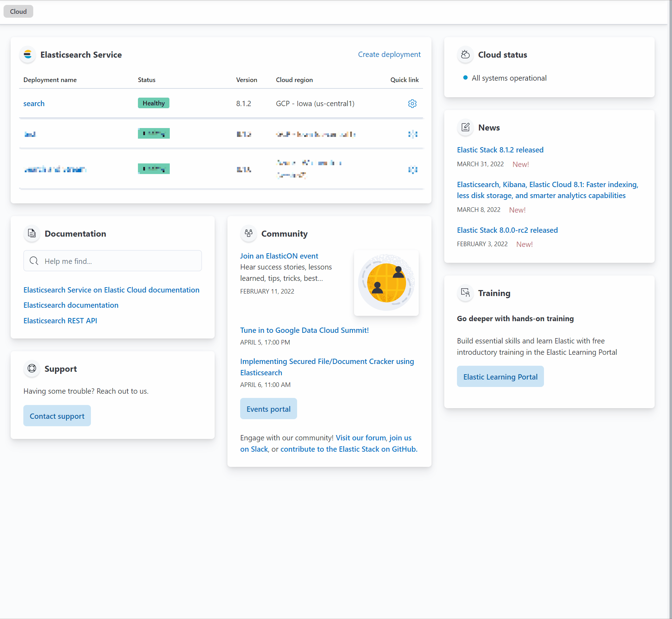Click the Support lifebuoy icon
Image resolution: width=672 pixels, height=619 pixels.
click(x=32, y=369)
